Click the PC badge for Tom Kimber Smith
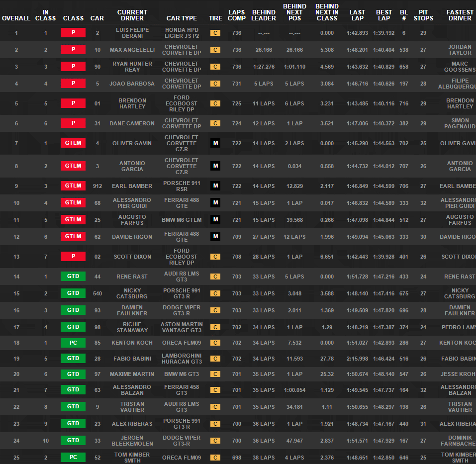The image size is (476, 464). click(73, 458)
